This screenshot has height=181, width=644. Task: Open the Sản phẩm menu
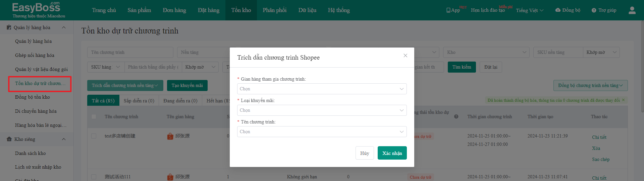pos(139,10)
